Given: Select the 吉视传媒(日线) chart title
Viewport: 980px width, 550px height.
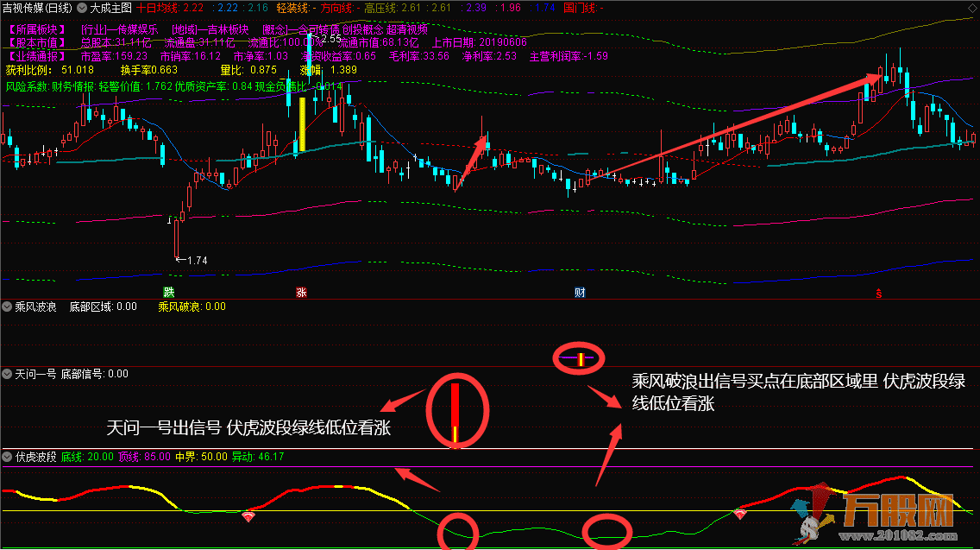Looking at the screenshot, I should coord(37,8).
